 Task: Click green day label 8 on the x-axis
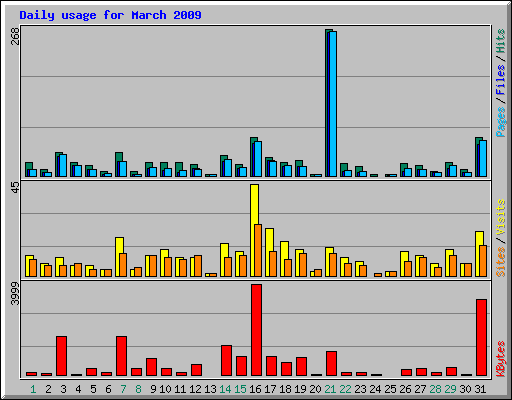click(138, 389)
